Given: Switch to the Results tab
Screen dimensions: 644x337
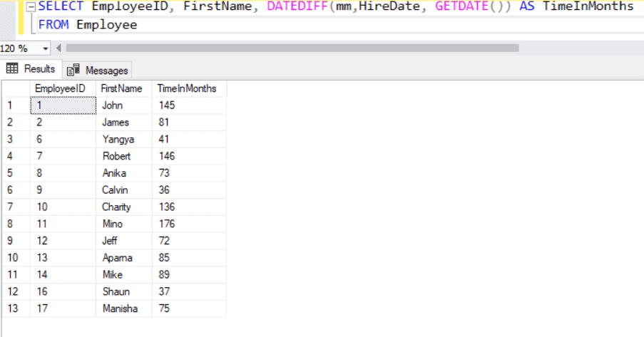Looking at the screenshot, I should (31, 69).
